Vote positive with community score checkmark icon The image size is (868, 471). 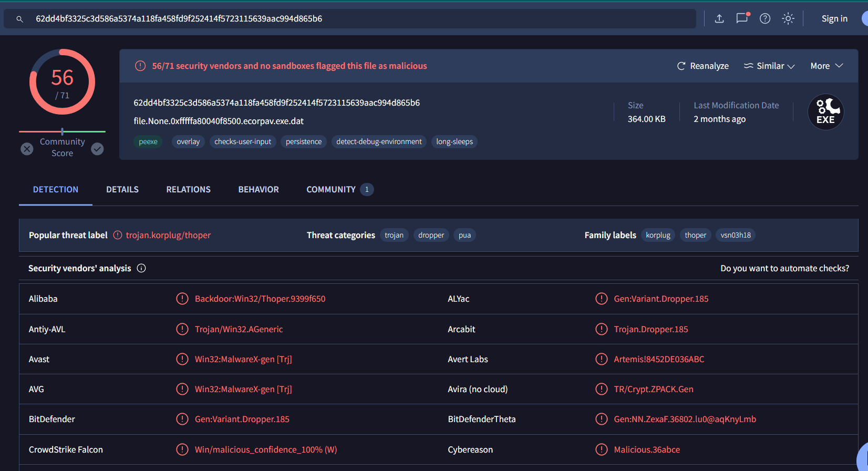tap(97, 149)
